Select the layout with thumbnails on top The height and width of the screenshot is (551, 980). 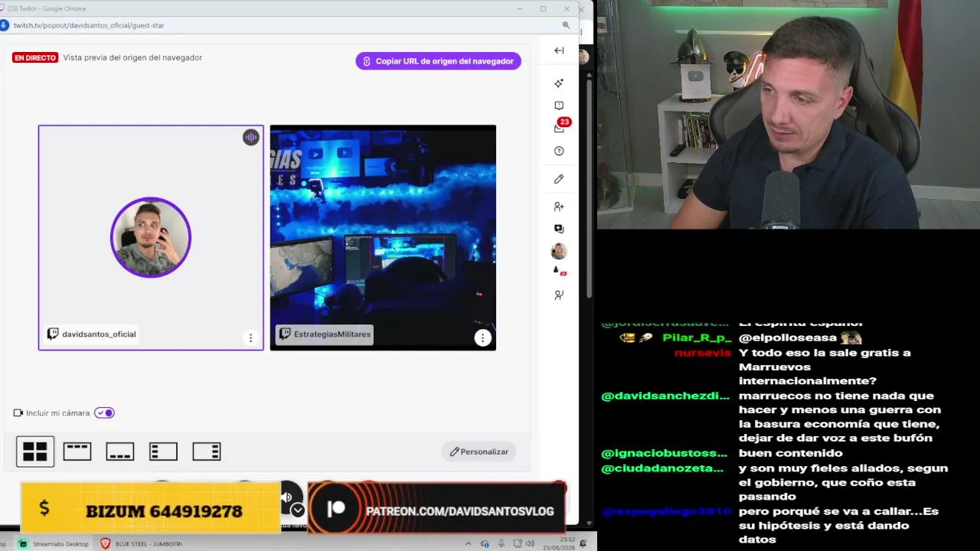77,452
